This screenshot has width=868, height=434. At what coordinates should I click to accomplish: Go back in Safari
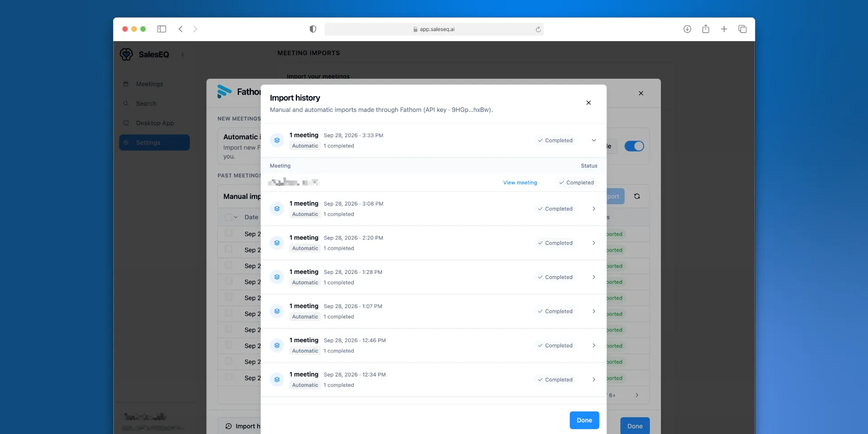[180, 29]
